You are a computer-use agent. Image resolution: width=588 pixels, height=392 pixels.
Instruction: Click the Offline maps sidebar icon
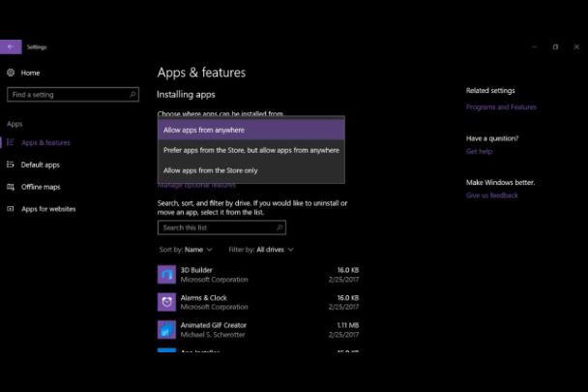click(x=11, y=187)
